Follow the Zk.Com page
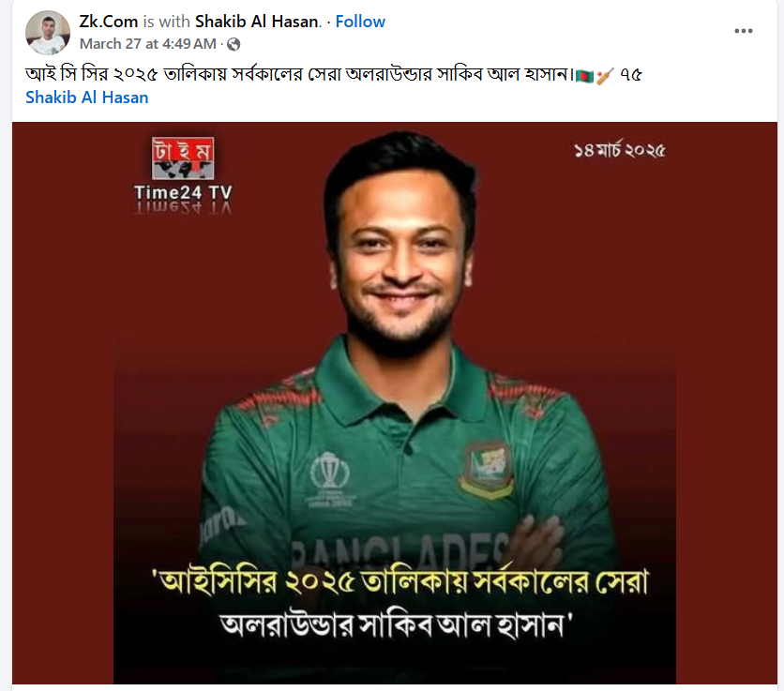Viewport: 784px width, 691px height. pos(360,22)
